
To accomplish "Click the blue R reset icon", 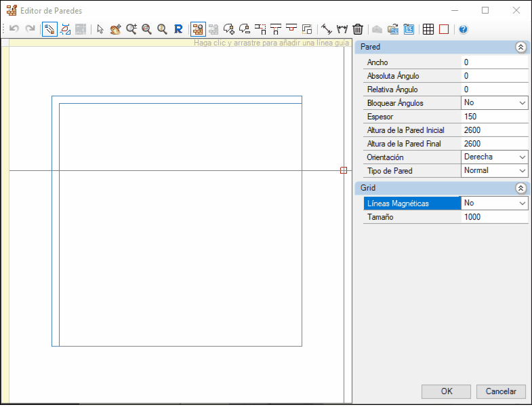I will pyautogui.click(x=178, y=29).
